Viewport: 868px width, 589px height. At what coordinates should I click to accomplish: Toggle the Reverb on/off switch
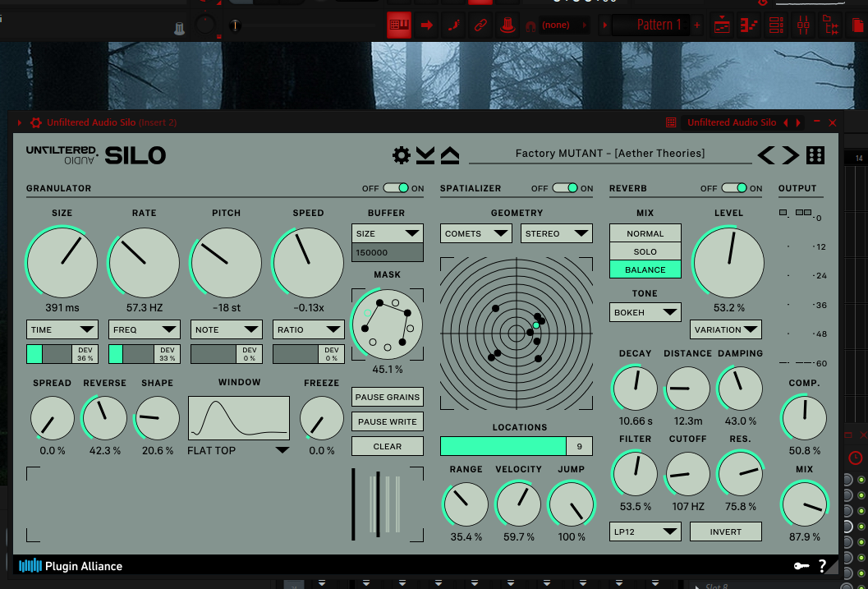(734, 188)
